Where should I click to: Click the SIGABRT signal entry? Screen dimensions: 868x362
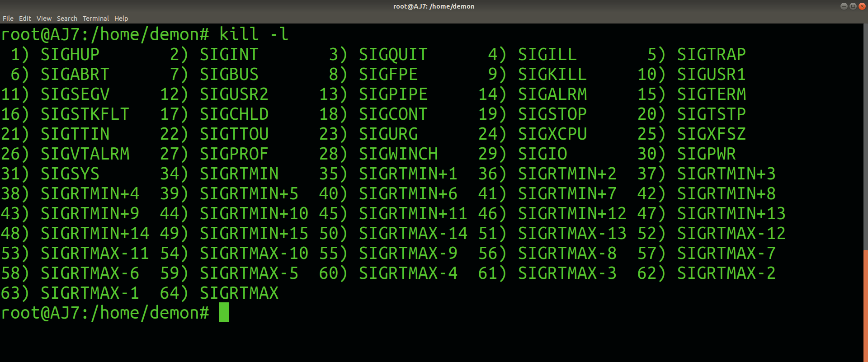[x=75, y=74]
